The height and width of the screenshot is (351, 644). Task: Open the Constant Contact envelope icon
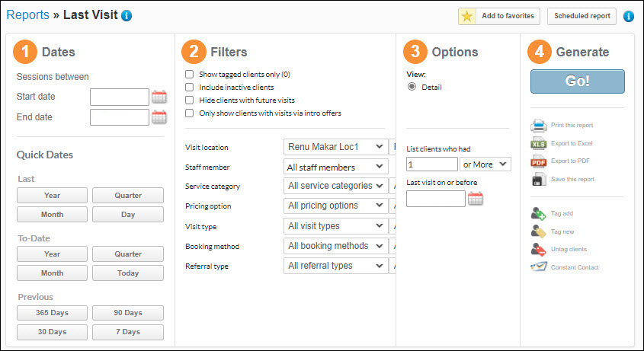click(x=539, y=267)
